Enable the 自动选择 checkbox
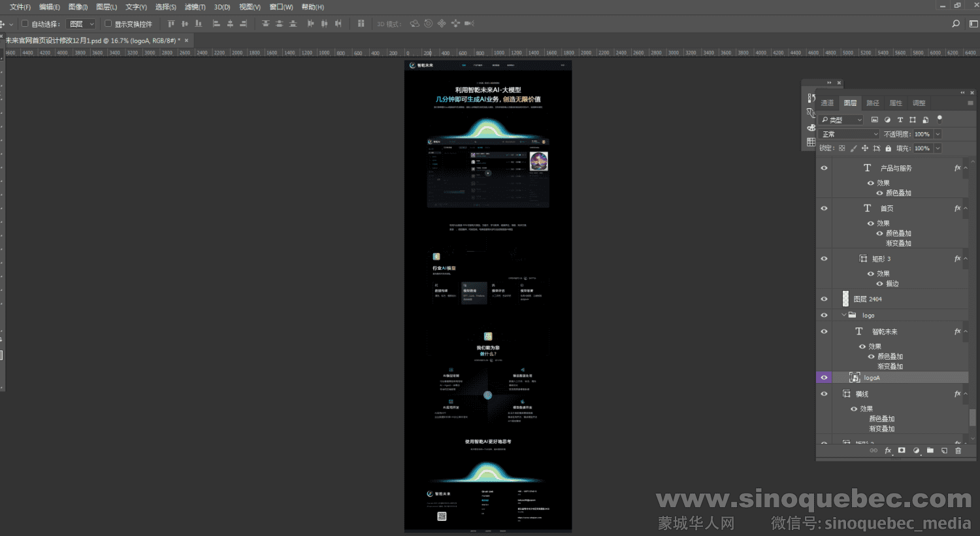Image resolution: width=980 pixels, height=536 pixels. pyautogui.click(x=25, y=24)
